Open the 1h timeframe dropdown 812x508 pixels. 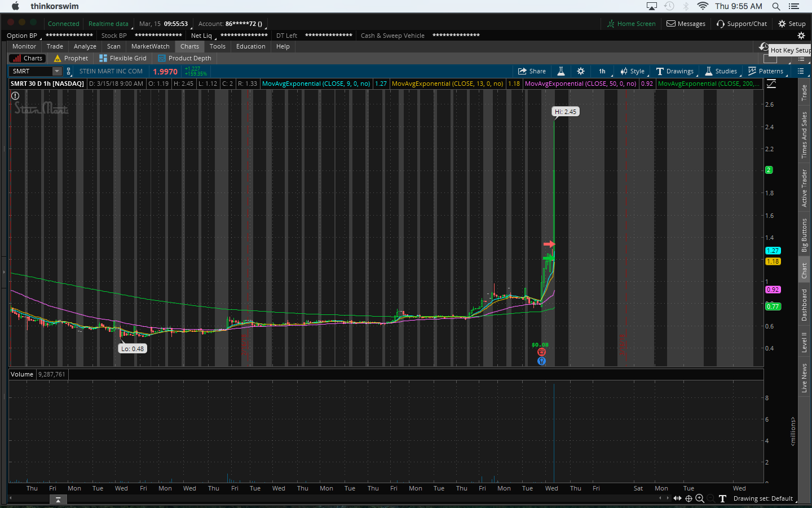point(602,71)
